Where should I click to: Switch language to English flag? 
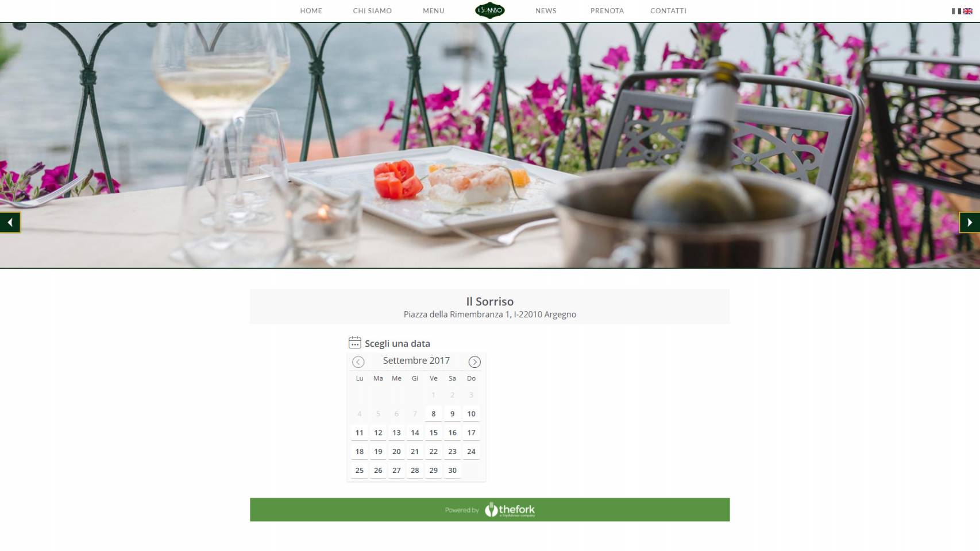968,11
